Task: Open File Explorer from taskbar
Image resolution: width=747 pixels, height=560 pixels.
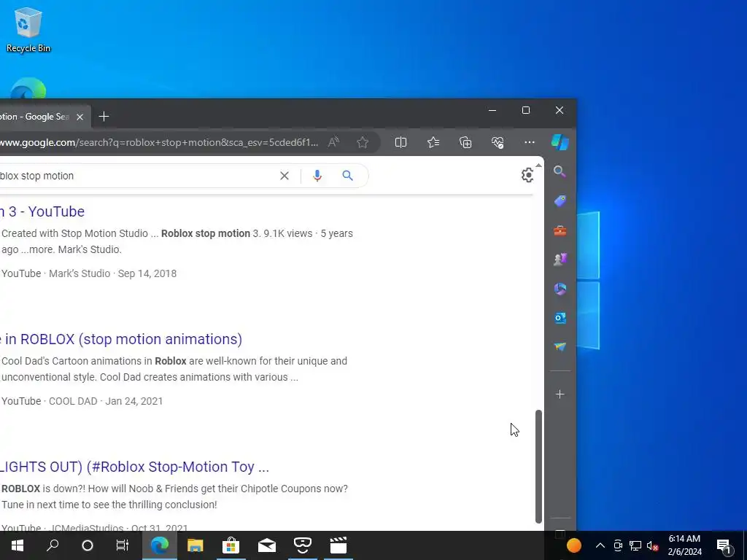Action: 196,545
